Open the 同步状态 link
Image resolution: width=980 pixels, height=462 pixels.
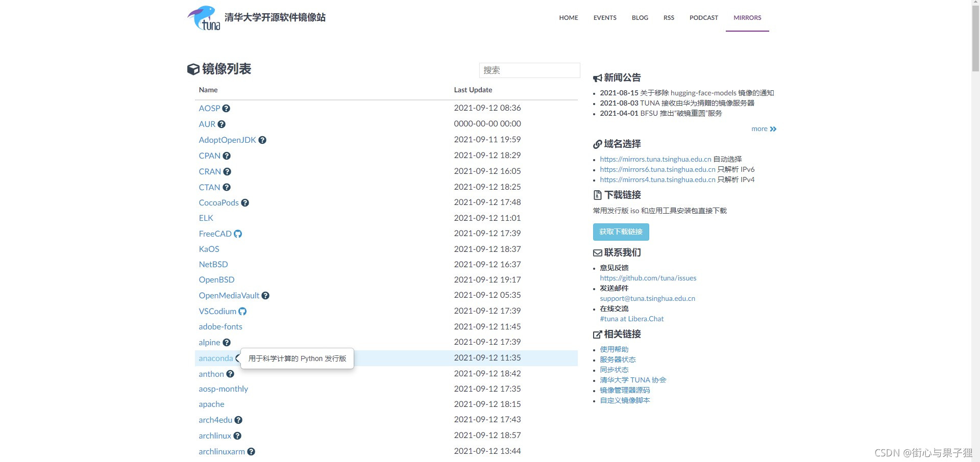[614, 370]
